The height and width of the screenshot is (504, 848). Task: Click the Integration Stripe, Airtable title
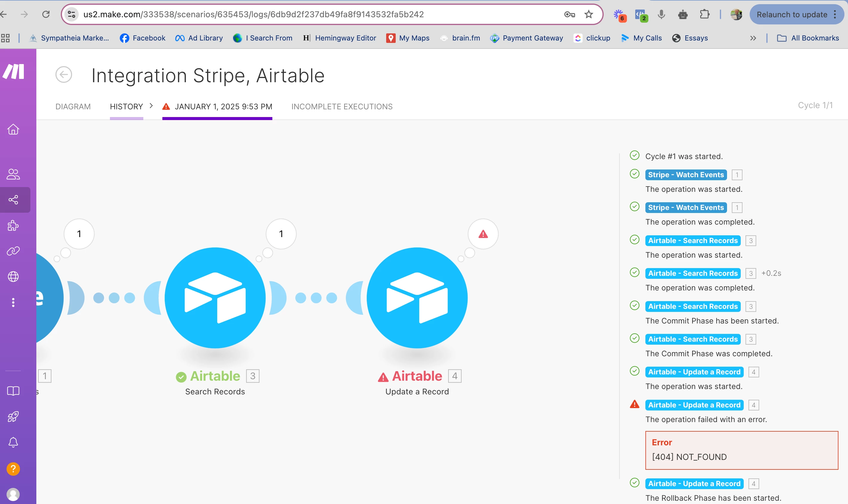click(x=208, y=75)
